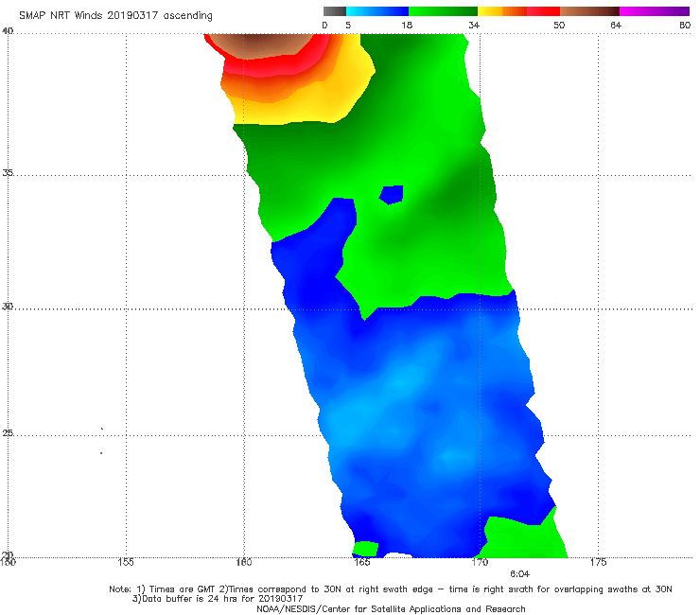Pick the brown segment of the color bar

589,11
